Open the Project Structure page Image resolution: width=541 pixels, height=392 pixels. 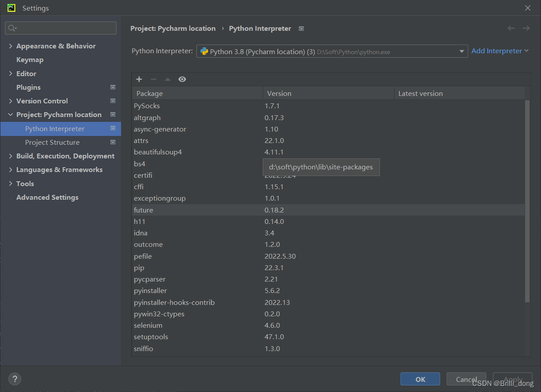(52, 142)
